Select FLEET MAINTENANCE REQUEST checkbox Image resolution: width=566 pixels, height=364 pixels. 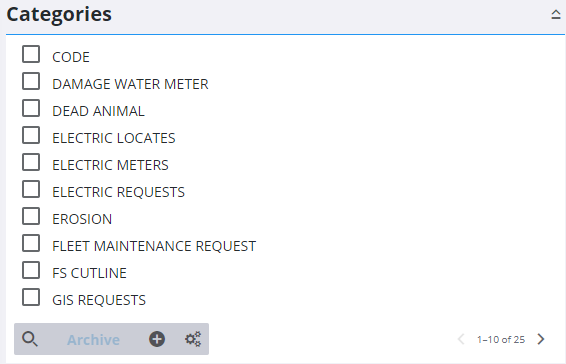click(31, 243)
